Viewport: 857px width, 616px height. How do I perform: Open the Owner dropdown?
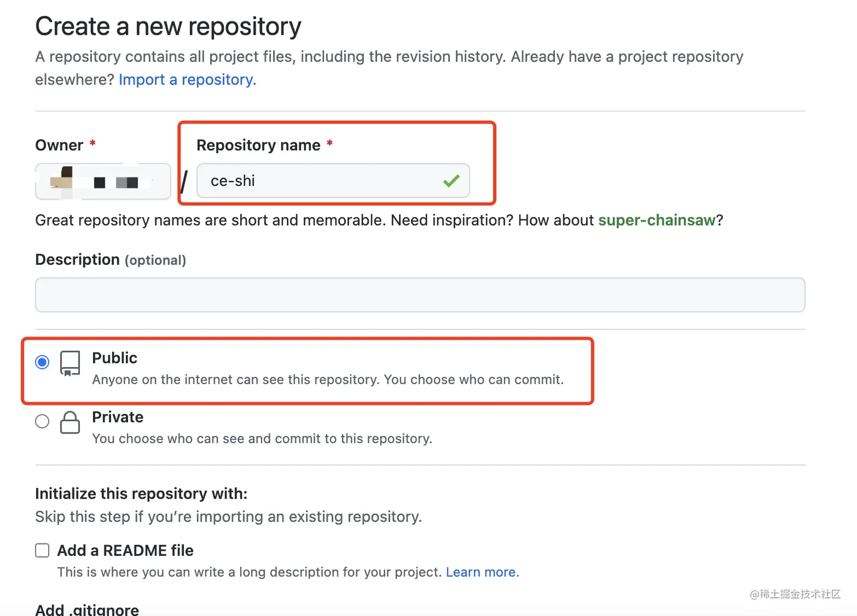click(x=103, y=181)
